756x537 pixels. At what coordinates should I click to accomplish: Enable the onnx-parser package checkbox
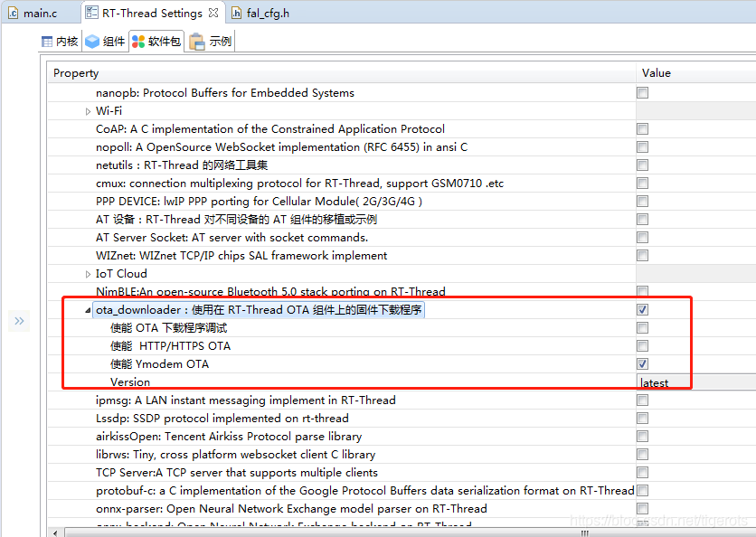coord(642,509)
